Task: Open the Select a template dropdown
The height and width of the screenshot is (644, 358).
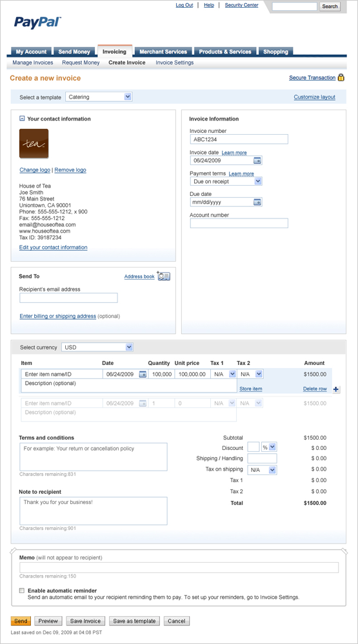Action: point(99,97)
